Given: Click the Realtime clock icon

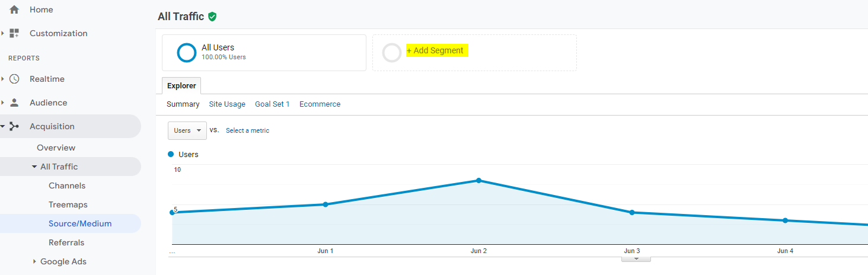Looking at the screenshot, I should [14, 79].
